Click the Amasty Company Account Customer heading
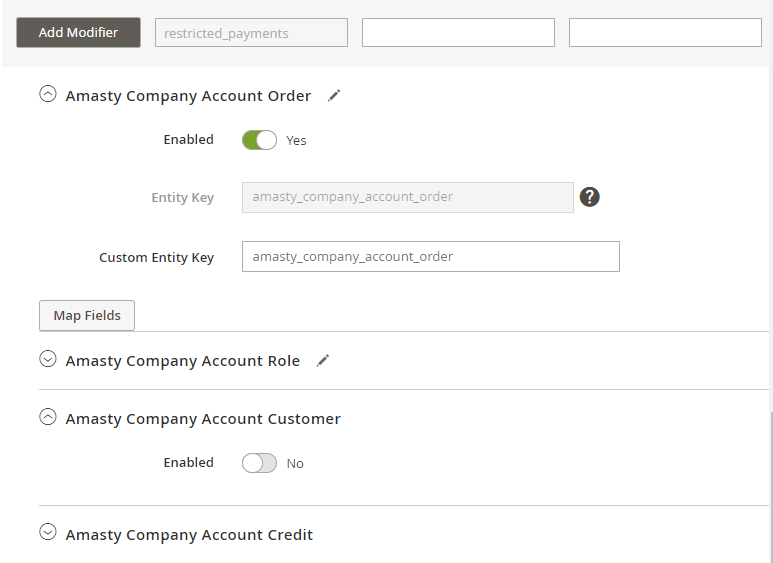 point(203,419)
